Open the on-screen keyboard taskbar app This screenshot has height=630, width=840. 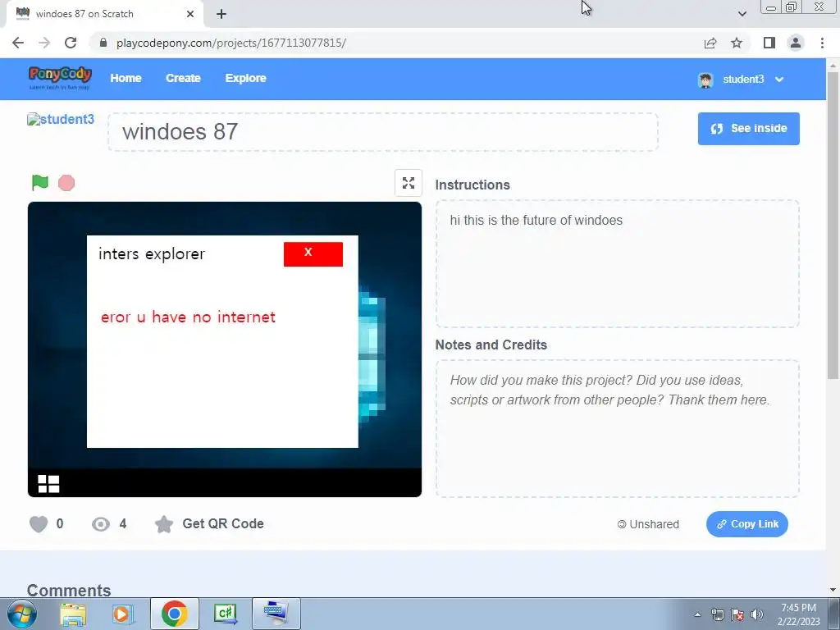click(276, 614)
